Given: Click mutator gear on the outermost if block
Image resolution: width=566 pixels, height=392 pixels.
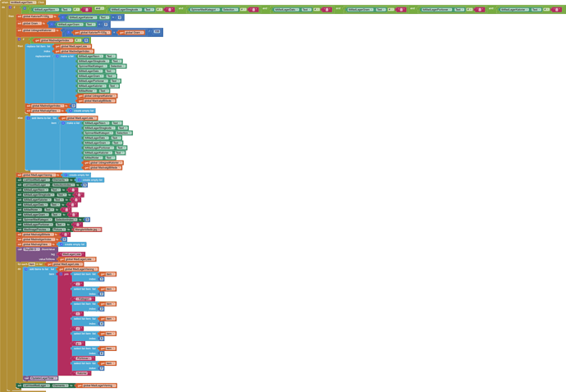Looking at the screenshot, I should (10, 7).
